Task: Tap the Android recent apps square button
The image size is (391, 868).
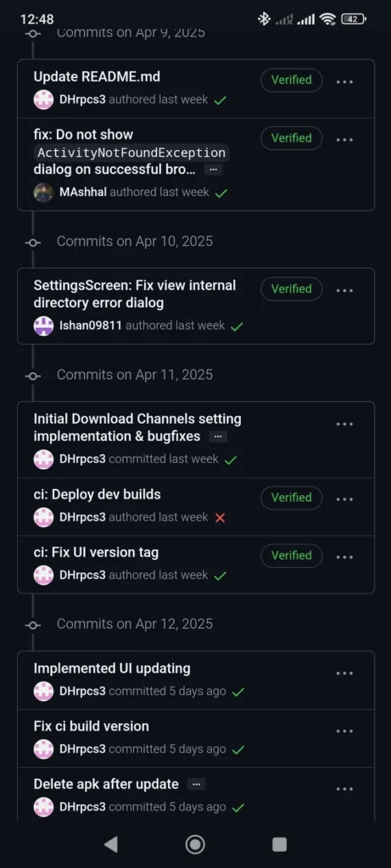Action: [x=280, y=844]
